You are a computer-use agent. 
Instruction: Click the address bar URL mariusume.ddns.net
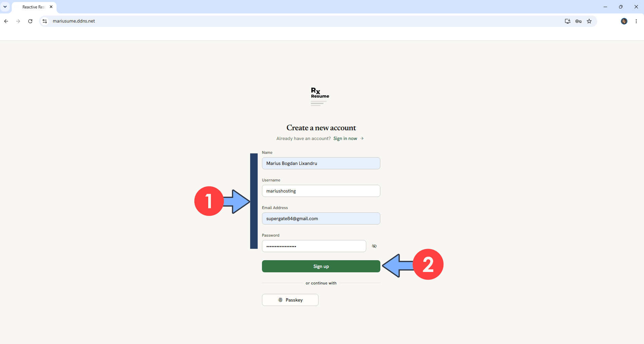coord(74,21)
